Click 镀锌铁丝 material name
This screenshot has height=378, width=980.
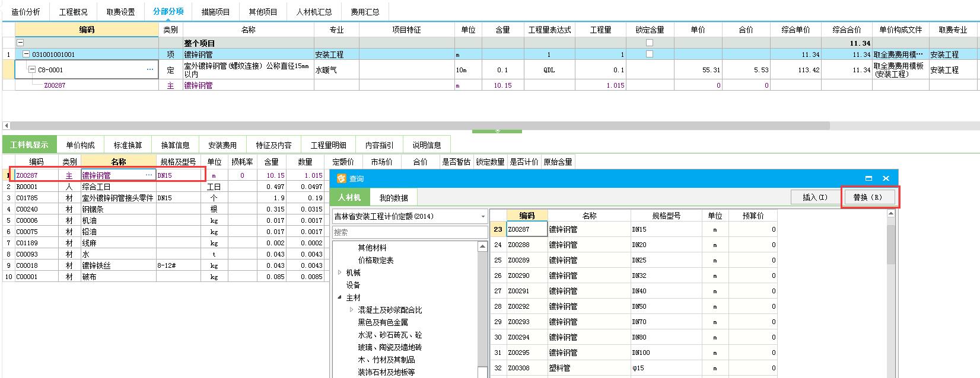tap(96, 265)
